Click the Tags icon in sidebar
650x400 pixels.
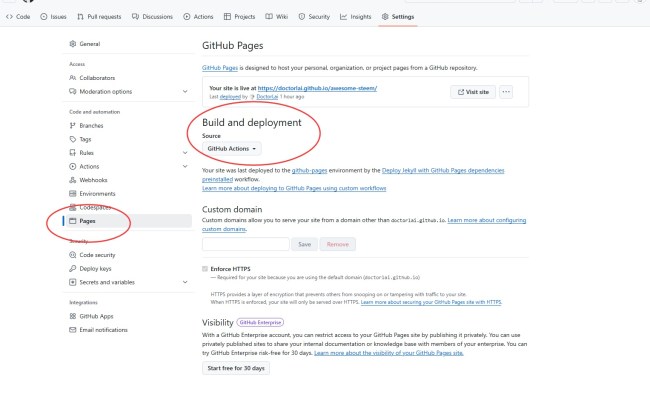(x=73, y=139)
